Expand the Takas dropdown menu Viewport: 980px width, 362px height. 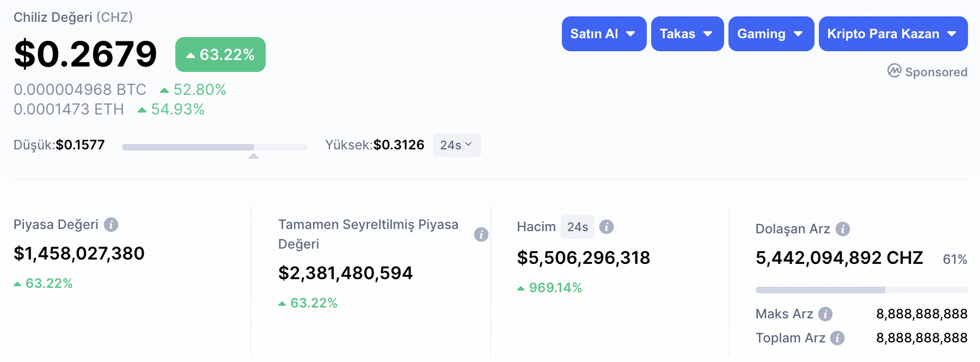click(x=687, y=34)
